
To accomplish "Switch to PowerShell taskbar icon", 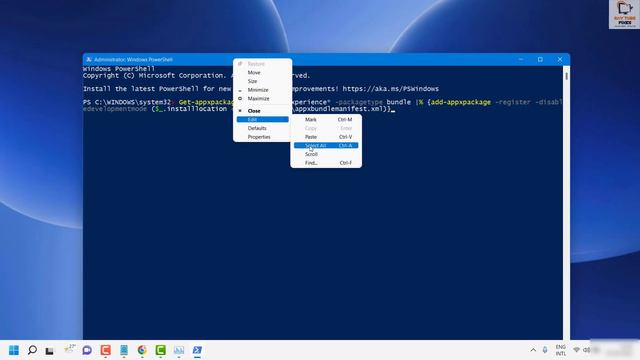I will (x=197, y=350).
